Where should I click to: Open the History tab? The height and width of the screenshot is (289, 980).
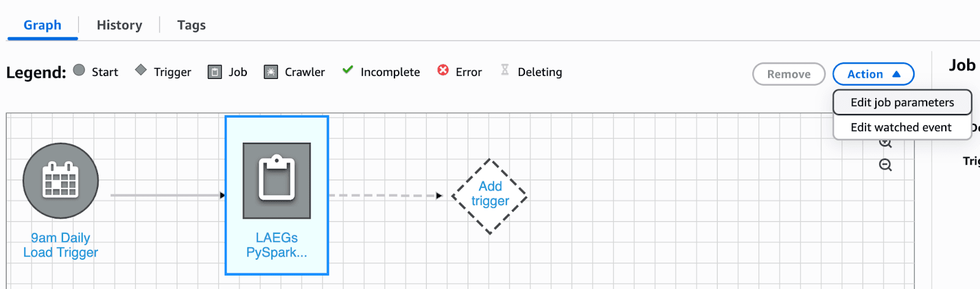[119, 25]
